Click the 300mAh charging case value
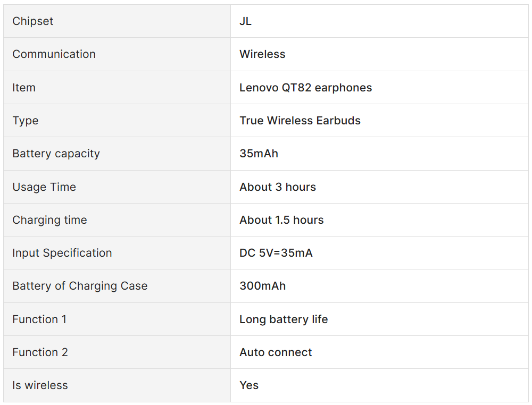Viewport: 532px width, 405px height. pyautogui.click(x=262, y=286)
